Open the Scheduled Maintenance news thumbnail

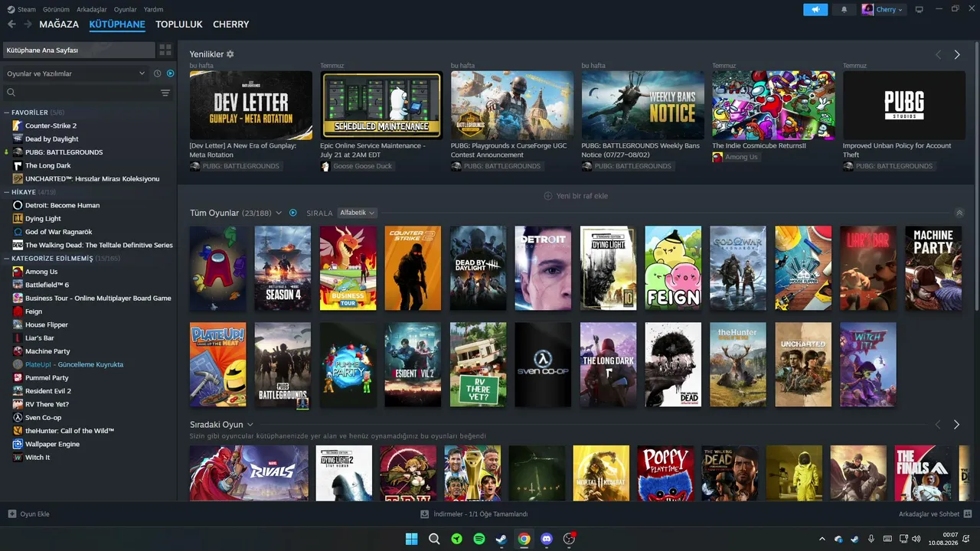pos(382,106)
